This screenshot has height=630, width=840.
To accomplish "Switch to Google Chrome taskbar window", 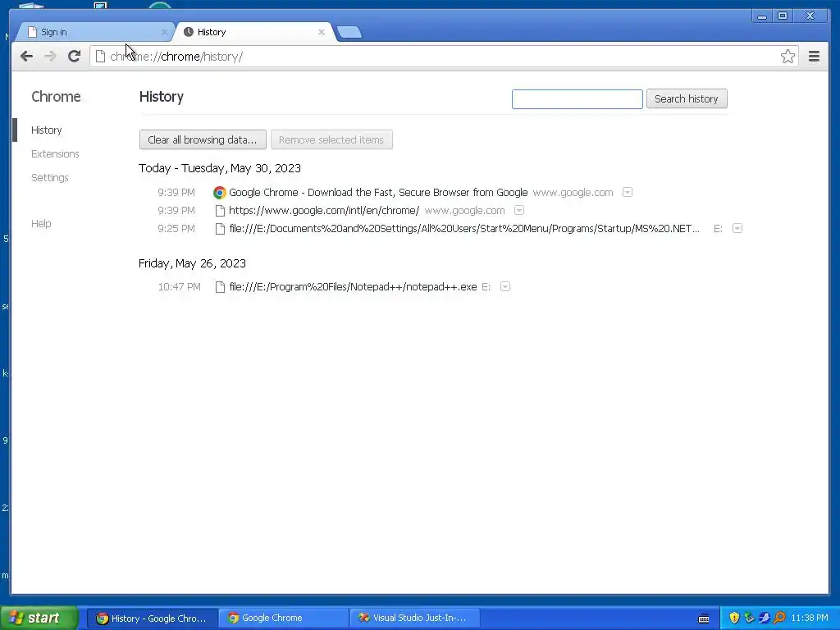I will tap(283, 619).
